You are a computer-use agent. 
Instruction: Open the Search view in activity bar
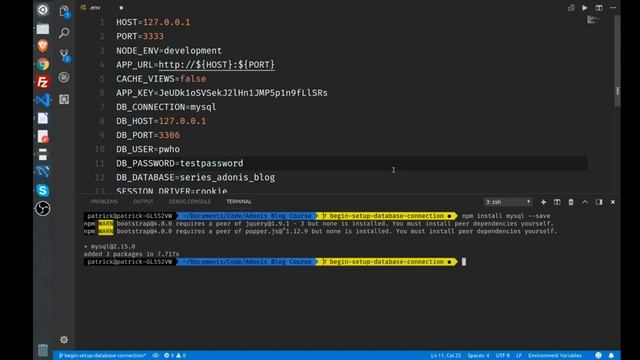pos(64,33)
